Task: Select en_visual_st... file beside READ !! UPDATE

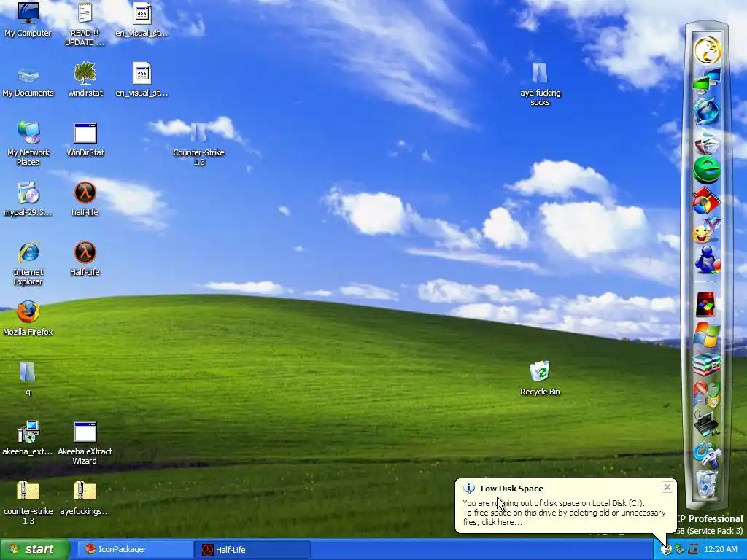Action: (142, 19)
